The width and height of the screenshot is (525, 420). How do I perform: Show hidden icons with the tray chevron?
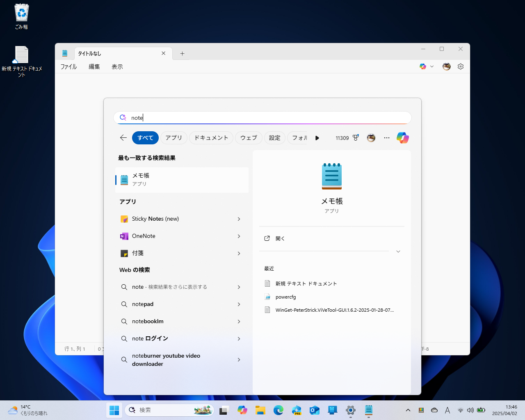point(408,410)
